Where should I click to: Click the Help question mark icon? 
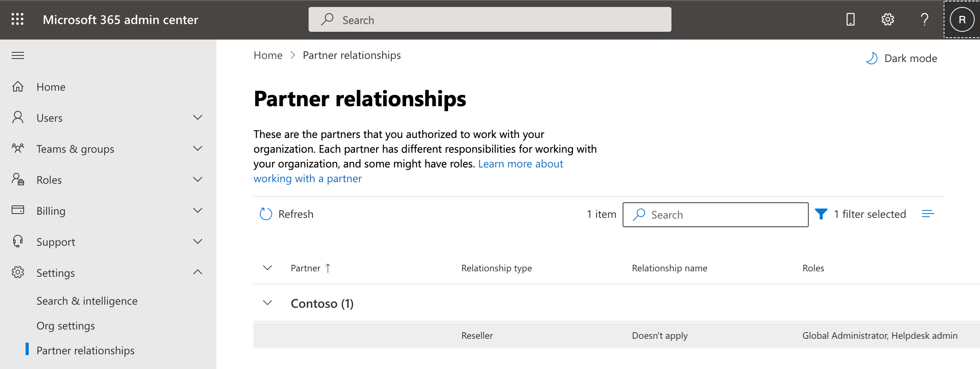[925, 19]
